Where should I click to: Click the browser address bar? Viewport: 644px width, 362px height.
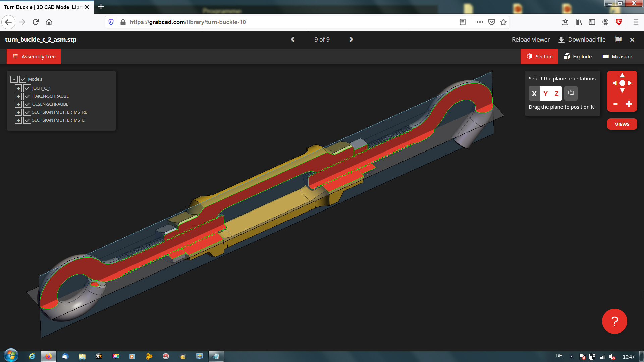click(x=288, y=22)
